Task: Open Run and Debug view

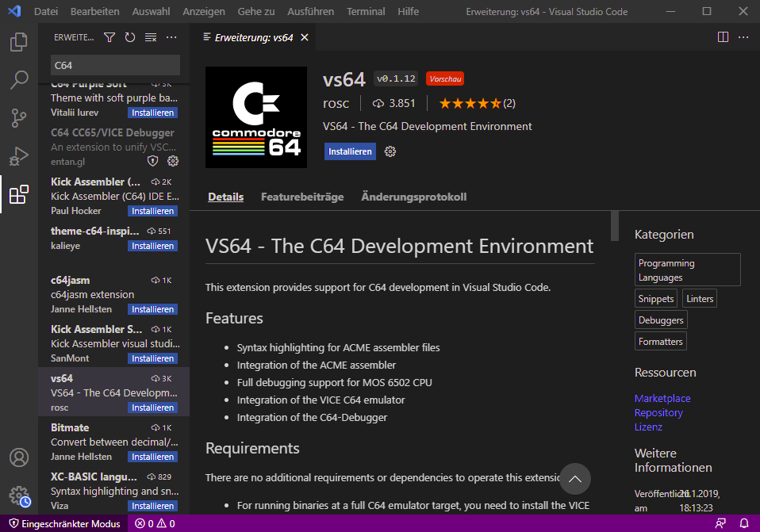Action: pos(19,156)
